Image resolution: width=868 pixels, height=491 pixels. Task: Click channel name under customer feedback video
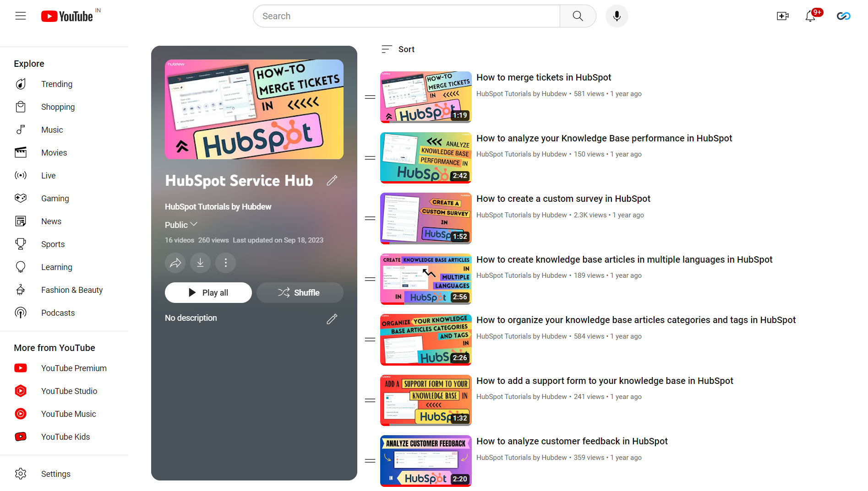pyautogui.click(x=522, y=458)
